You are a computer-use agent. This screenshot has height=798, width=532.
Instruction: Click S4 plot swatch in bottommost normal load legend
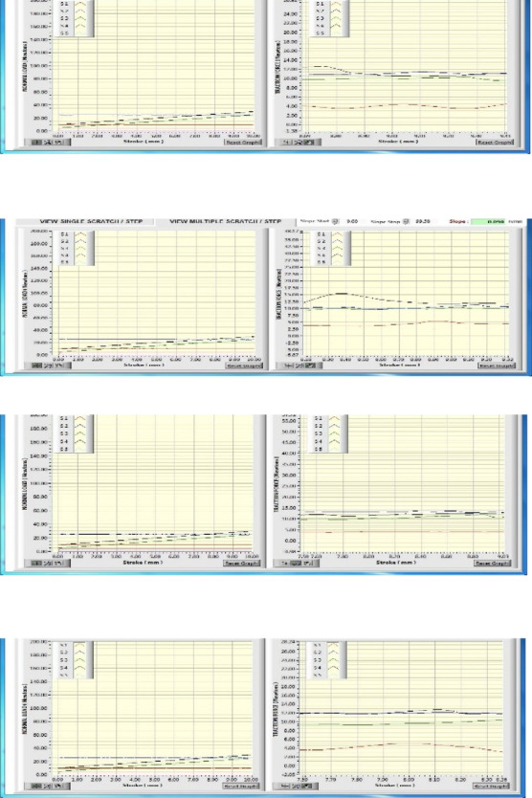[80, 668]
